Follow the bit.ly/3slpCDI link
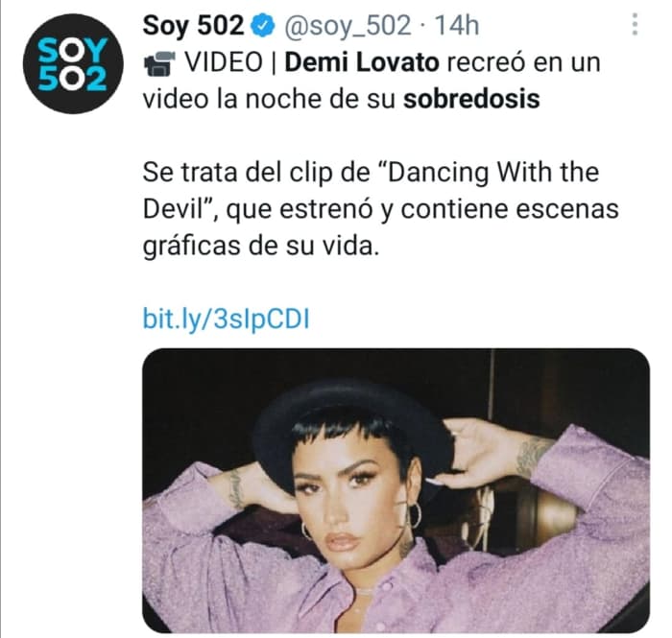The width and height of the screenshot is (672, 638). 226,319
